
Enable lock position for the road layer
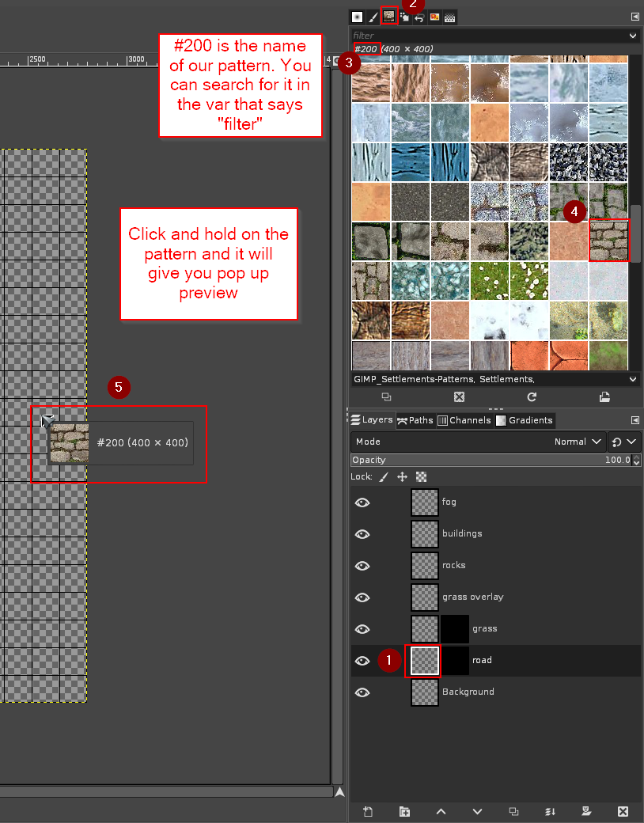click(x=401, y=476)
